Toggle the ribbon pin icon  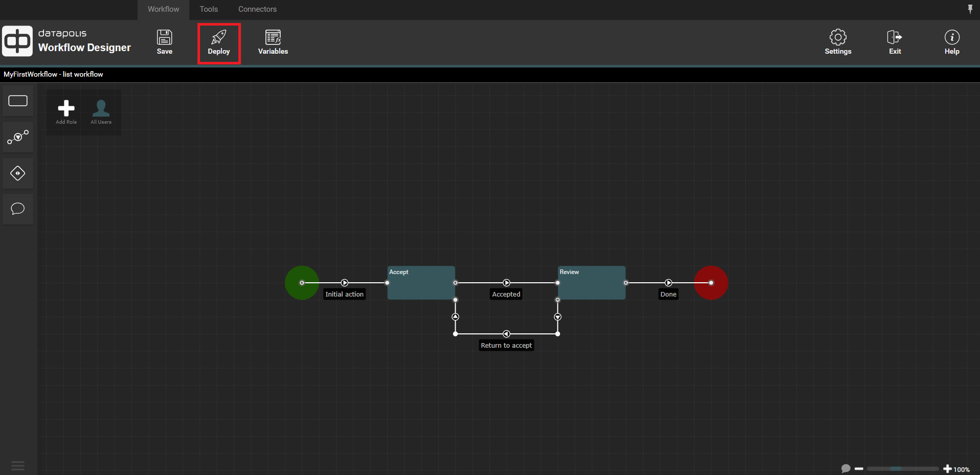pos(970,9)
